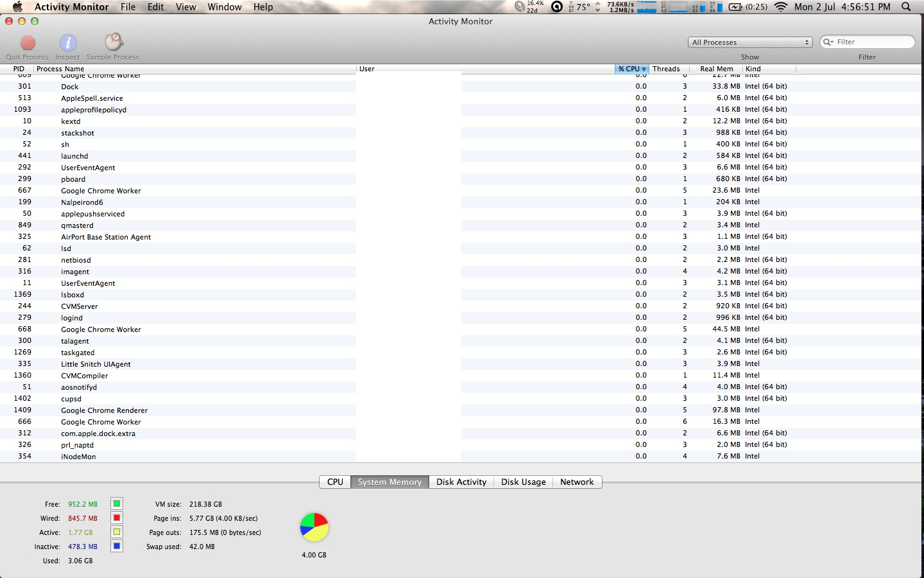Open the All Processes show dropdown
924x578 pixels.
coord(750,42)
